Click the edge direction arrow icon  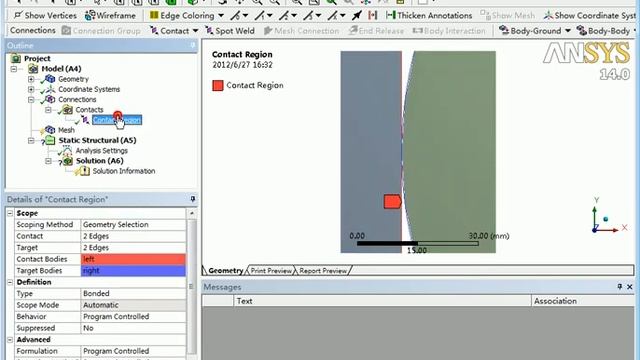click(x=357, y=16)
